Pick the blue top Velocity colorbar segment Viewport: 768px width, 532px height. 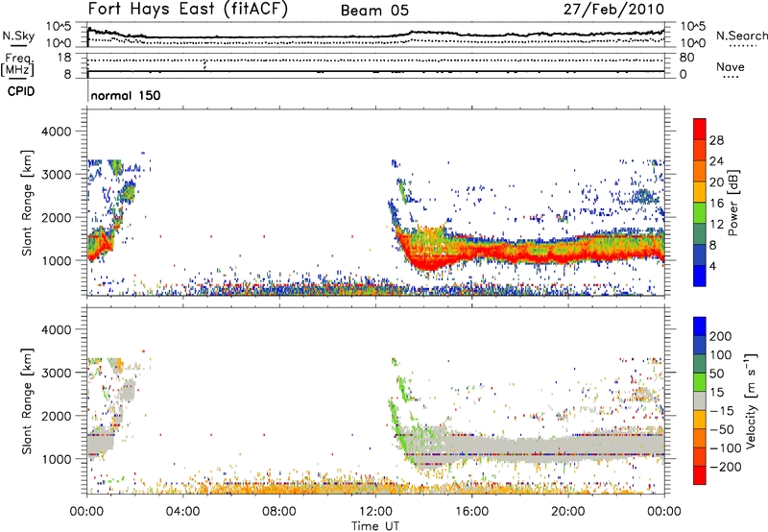[700, 326]
